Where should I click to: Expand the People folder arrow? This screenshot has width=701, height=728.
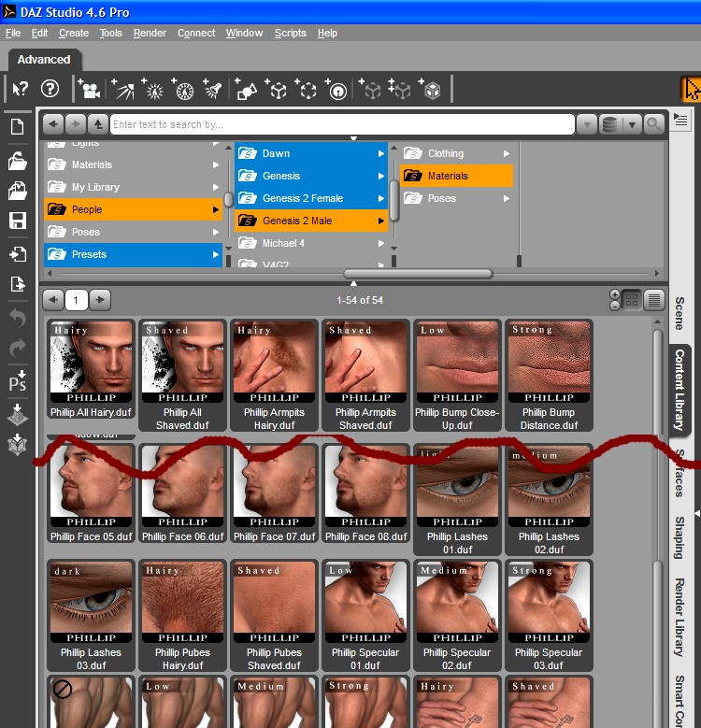215,209
